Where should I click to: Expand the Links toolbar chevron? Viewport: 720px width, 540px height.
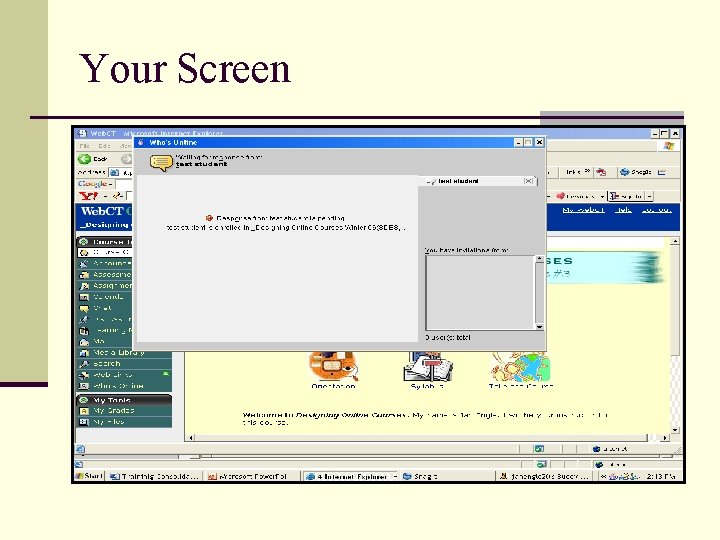pyautogui.click(x=587, y=171)
